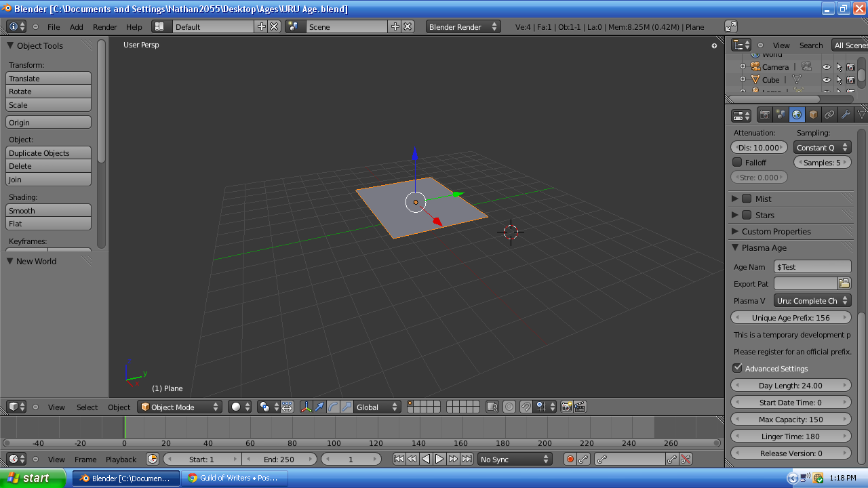Screen dimensions: 868x488
Task: Open the Add menu
Action: tap(77, 27)
